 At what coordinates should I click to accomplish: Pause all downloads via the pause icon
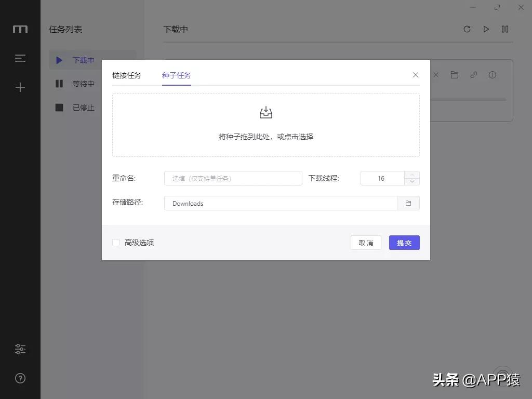click(504, 29)
